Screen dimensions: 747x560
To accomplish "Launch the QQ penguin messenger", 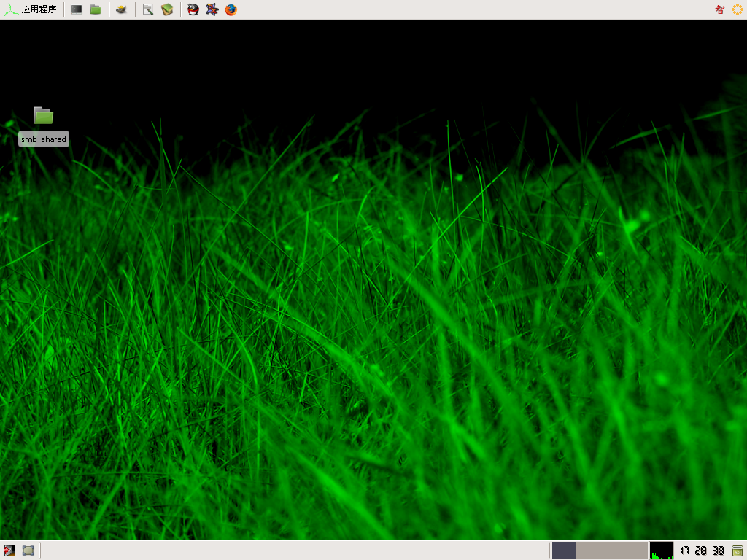I will coord(193,9).
